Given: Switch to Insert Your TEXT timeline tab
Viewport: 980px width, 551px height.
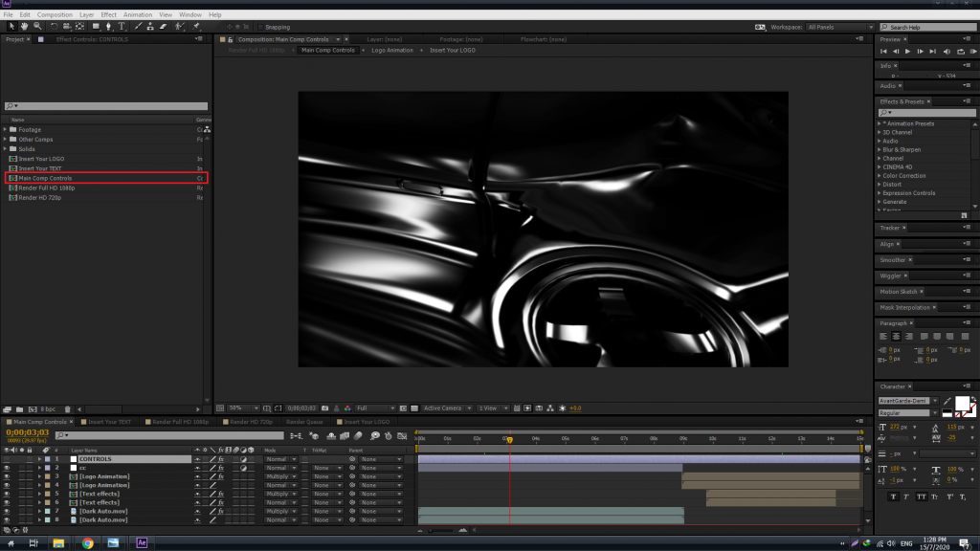Looking at the screenshot, I should tap(109, 422).
